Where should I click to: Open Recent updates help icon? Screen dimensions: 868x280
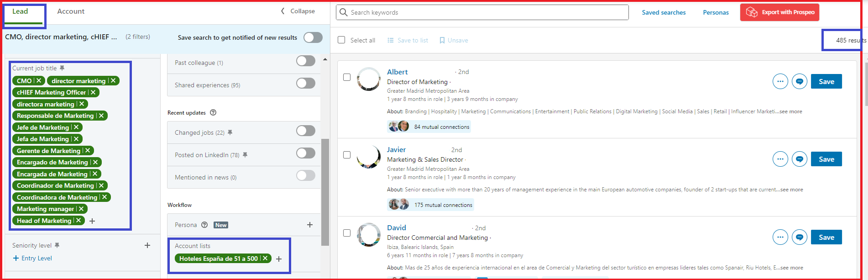point(213,113)
